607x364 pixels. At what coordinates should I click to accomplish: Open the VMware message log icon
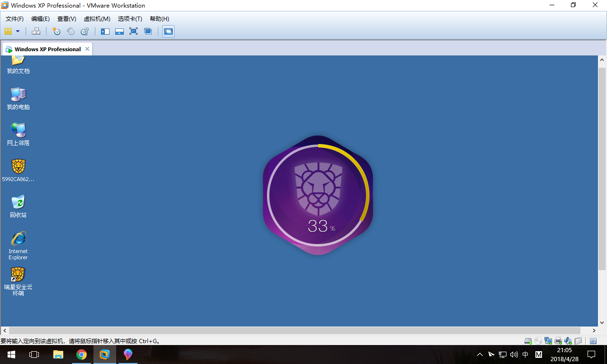(x=593, y=340)
